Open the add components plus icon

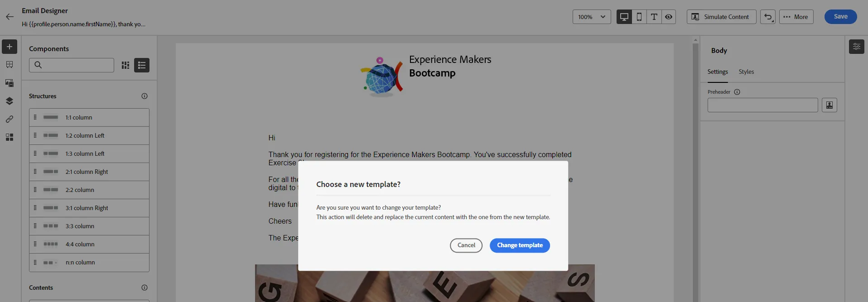(10, 47)
